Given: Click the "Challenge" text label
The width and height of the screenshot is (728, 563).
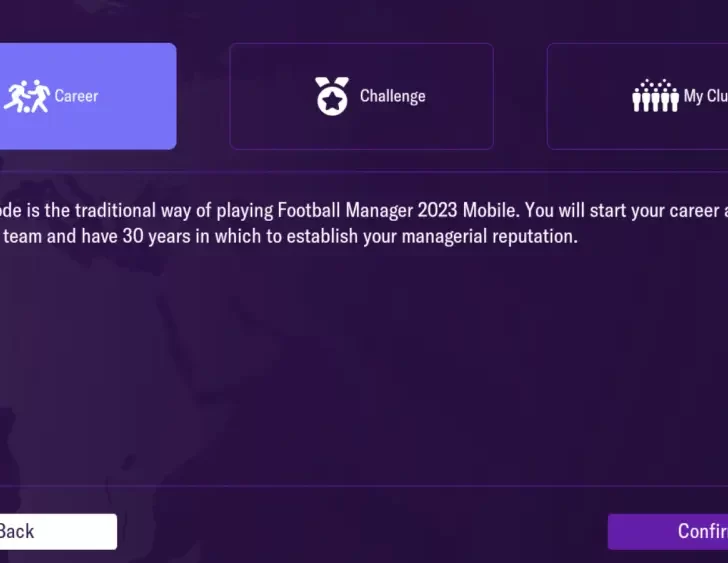Looking at the screenshot, I should pos(392,96).
